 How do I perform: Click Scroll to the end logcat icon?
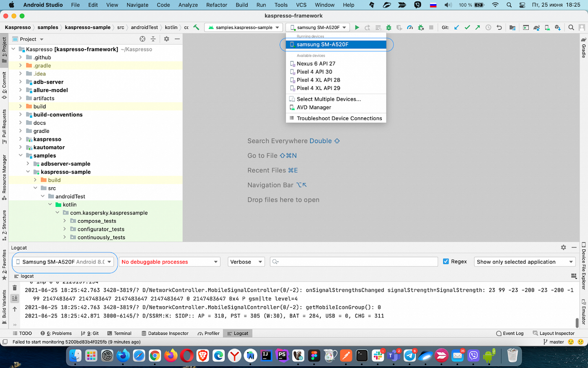[15, 298]
